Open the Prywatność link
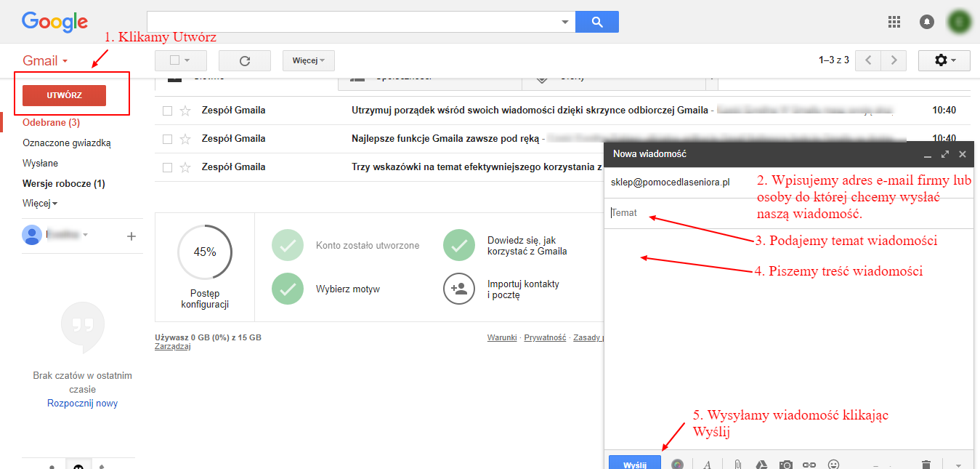Screen dimensions: 980x469 point(545,338)
